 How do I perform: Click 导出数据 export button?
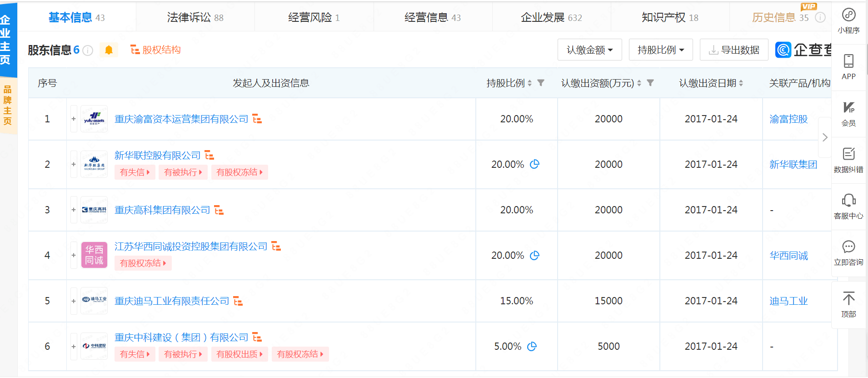point(734,50)
